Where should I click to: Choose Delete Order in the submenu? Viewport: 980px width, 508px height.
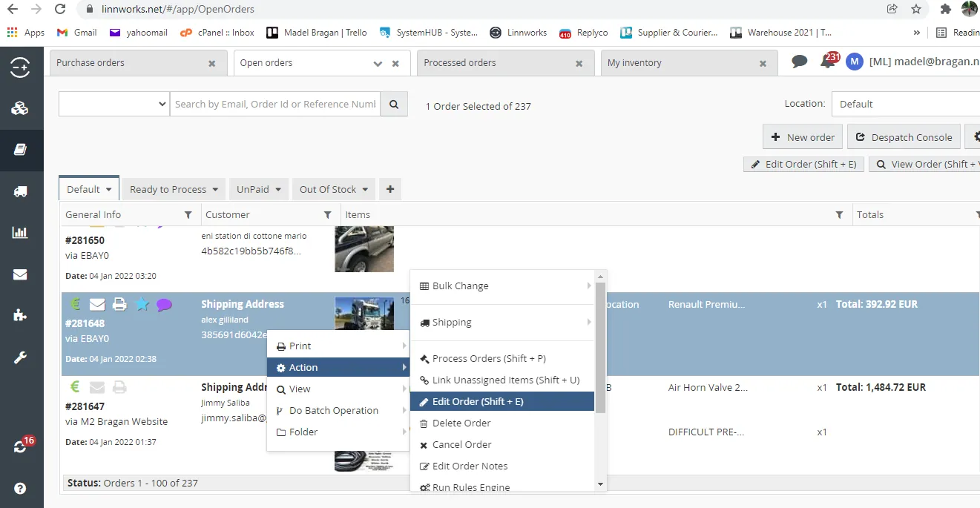pos(502,423)
